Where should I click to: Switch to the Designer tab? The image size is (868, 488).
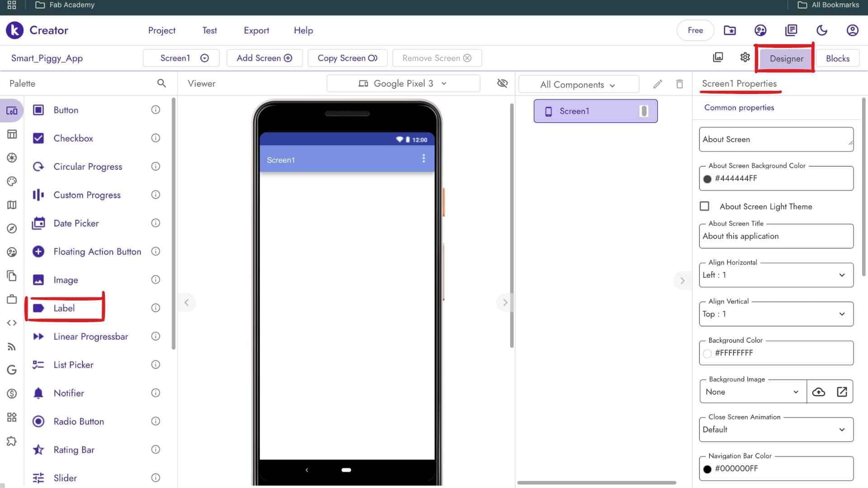[x=786, y=58]
